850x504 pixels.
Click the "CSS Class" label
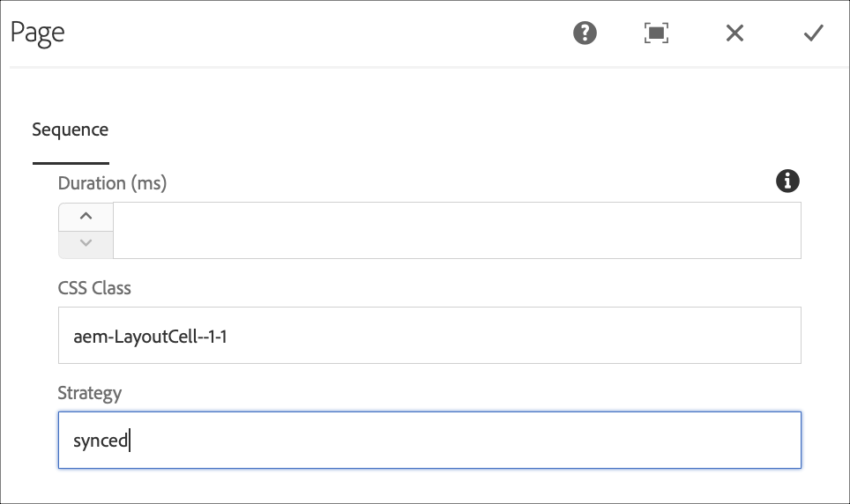[94, 288]
